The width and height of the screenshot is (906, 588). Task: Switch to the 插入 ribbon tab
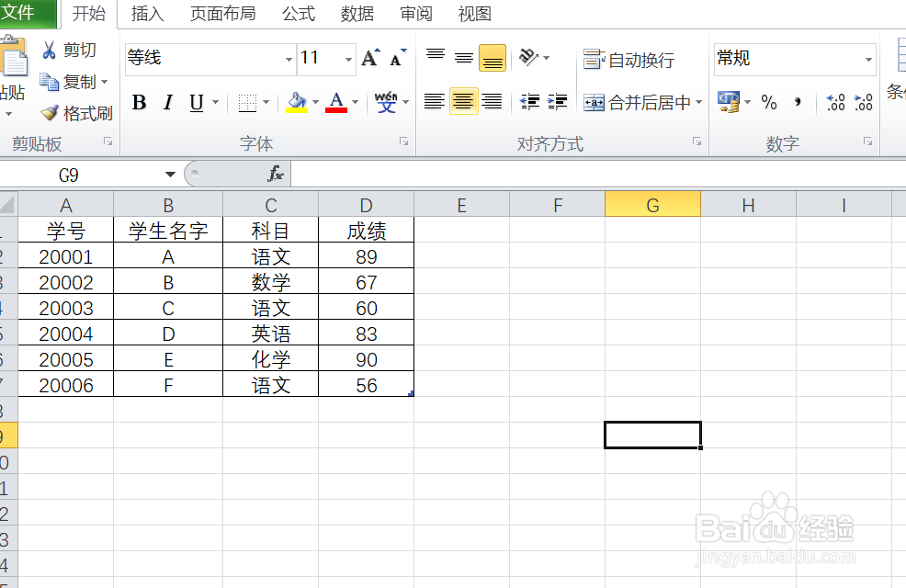(x=147, y=14)
